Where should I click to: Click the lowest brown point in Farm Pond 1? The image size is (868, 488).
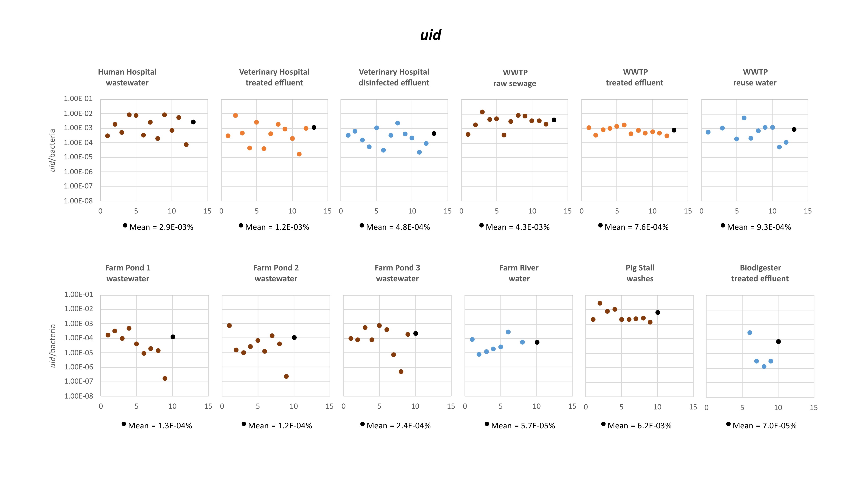point(165,378)
